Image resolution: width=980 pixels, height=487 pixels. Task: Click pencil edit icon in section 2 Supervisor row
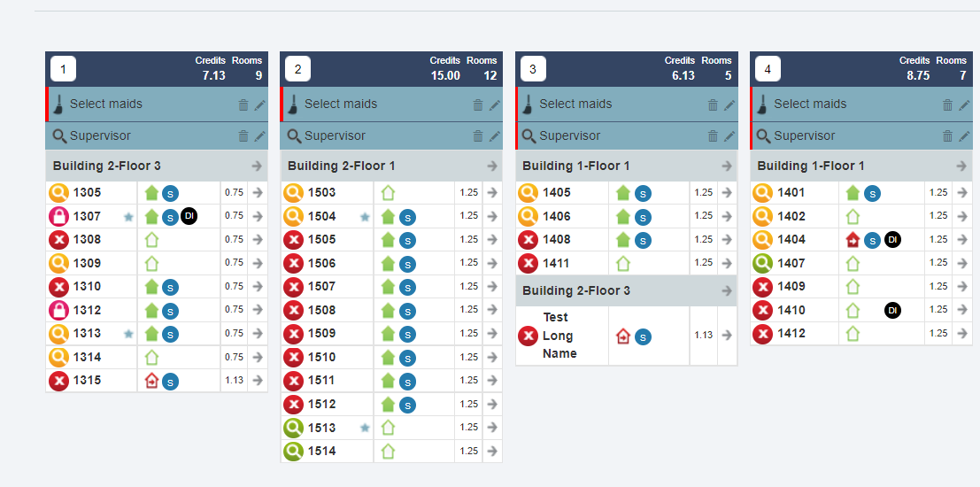495,136
